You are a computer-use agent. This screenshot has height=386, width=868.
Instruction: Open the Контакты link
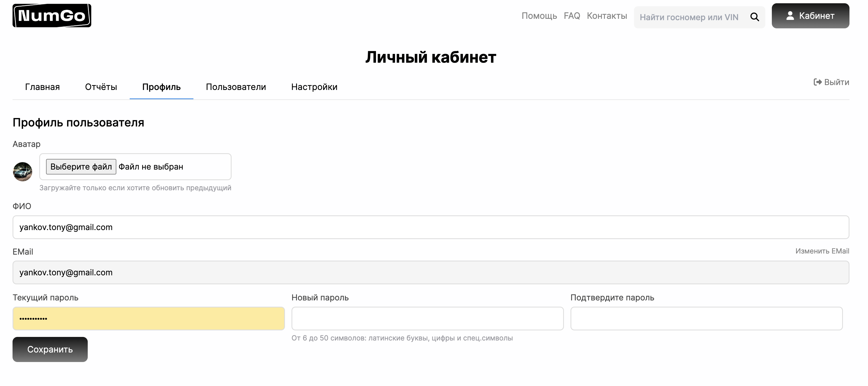[607, 16]
